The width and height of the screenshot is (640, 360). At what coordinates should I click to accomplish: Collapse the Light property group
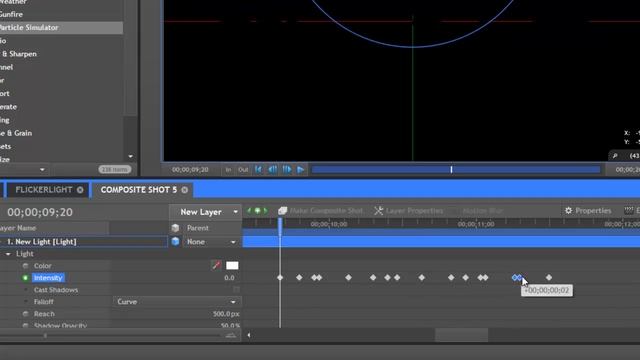click(8, 254)
